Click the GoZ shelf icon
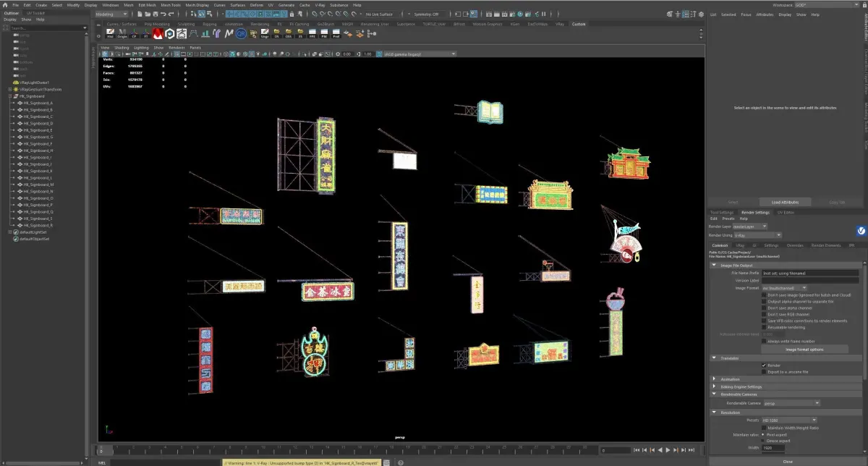Viewport: 868px width, 466px height. point(181,33)
